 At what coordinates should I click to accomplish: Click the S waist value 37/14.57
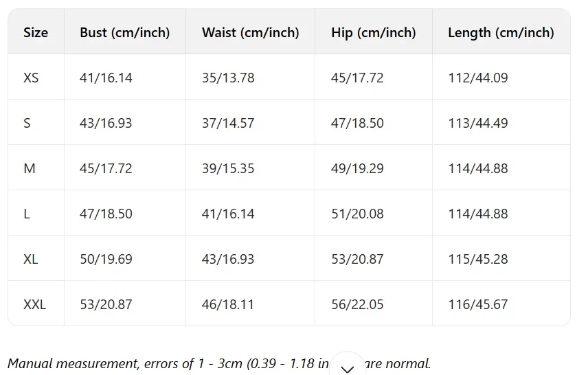tap(228, 123)
